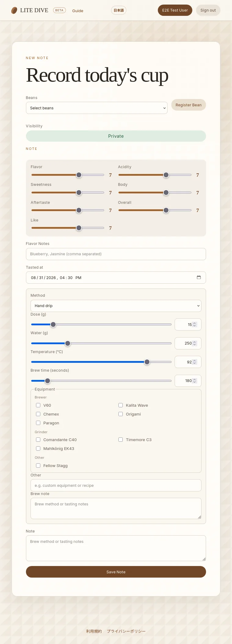Click into the bottom Note textarea
The image size is (232, 644).
[x=116, y=548]
